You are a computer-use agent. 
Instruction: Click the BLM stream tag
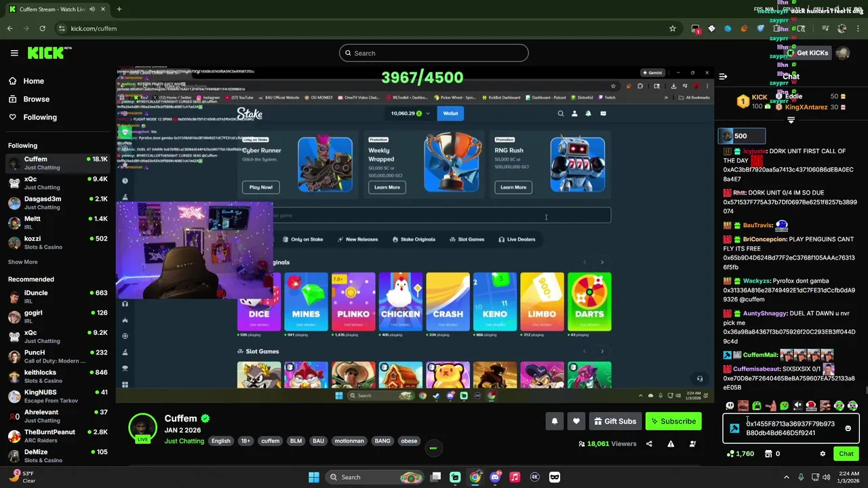[x=296, y=441]
